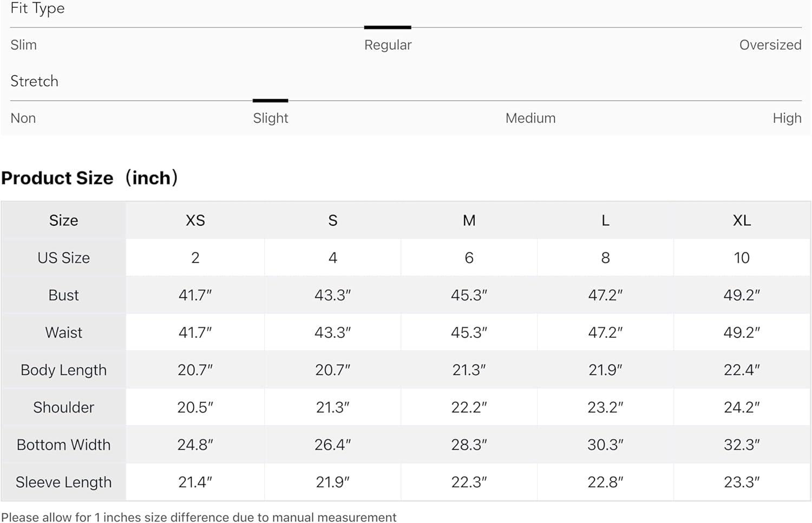Select the Oversized fit type label
This screenshot has width=812, height=523.
click(770, 45)
